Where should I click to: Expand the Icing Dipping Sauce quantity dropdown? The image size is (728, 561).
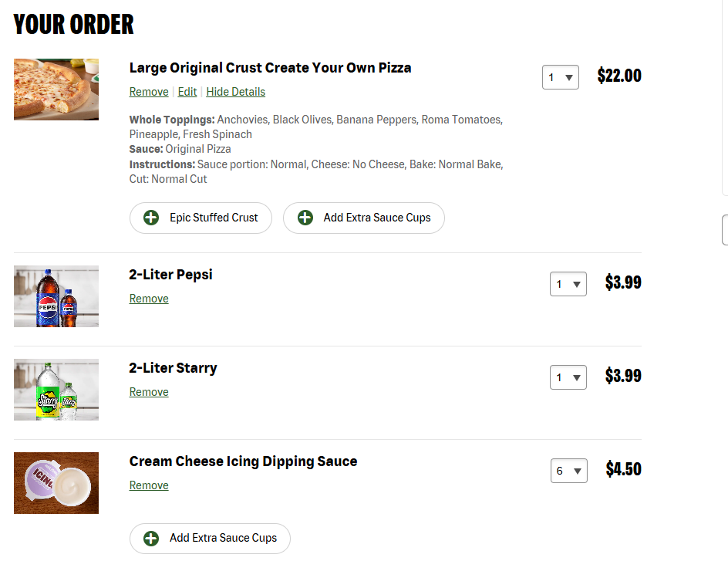[x=569, y=471]
